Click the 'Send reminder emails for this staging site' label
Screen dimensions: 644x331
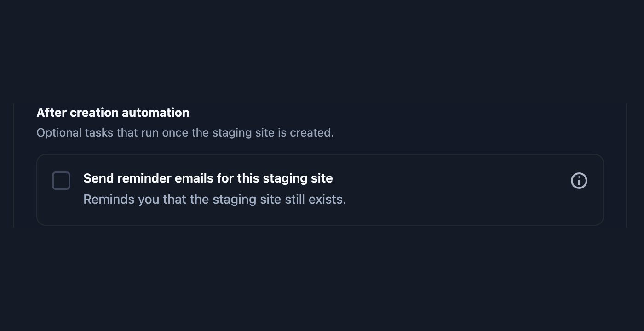208,178
